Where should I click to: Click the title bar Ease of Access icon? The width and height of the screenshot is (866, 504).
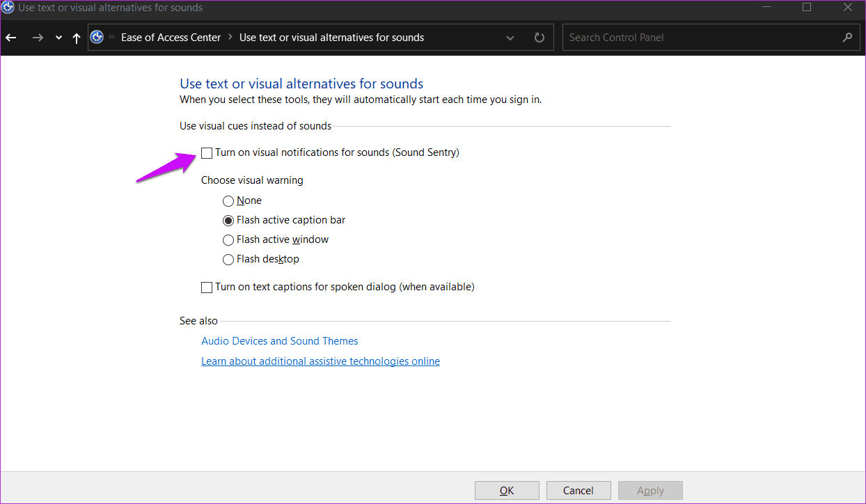click(x=8, y=8)
